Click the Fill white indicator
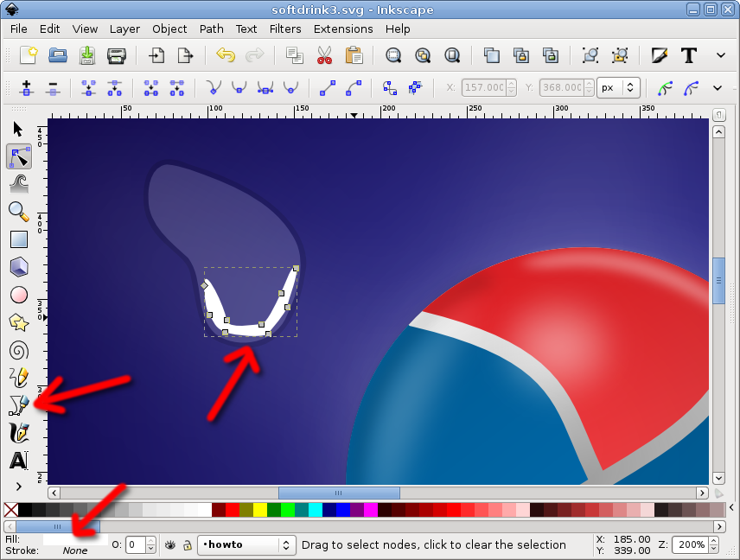The width and height of the screenshot is (740, 560). coord(75,539)
